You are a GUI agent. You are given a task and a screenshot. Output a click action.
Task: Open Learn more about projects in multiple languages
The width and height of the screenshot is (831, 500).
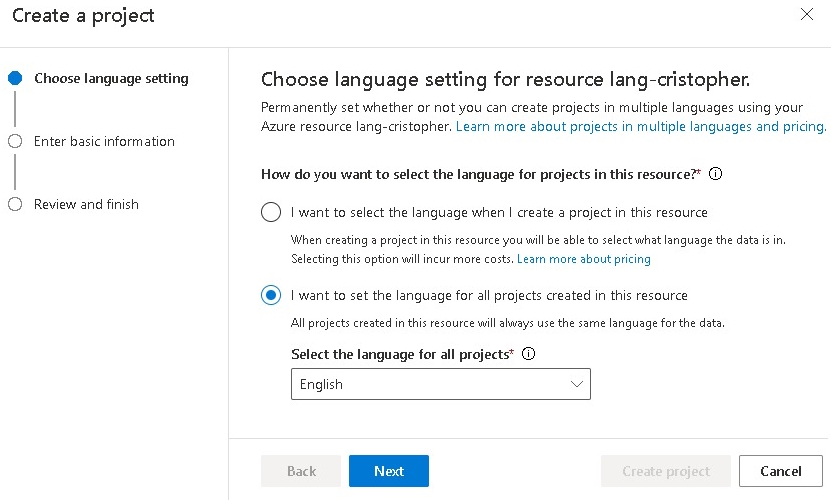click(641, 127)
